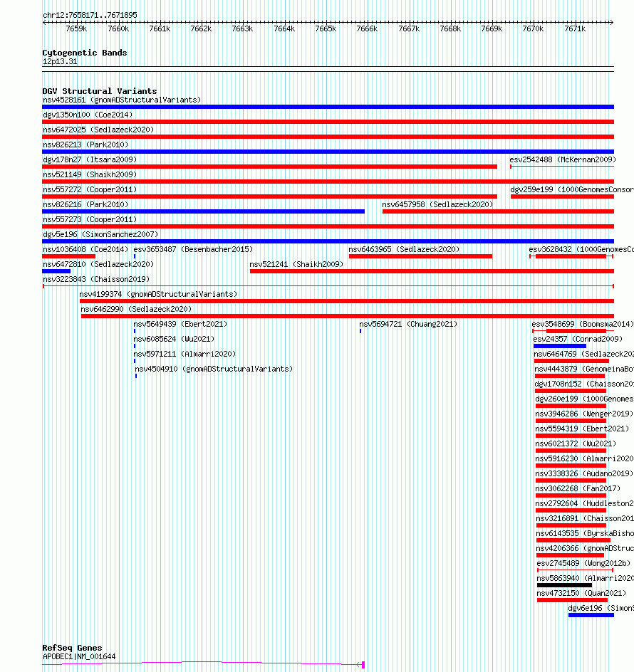This screenshot has height=672, width=634.
Task: Click the blue bar under nsv826216 (Park2010)
Action: pyautogui.click(x=203, y=211)
